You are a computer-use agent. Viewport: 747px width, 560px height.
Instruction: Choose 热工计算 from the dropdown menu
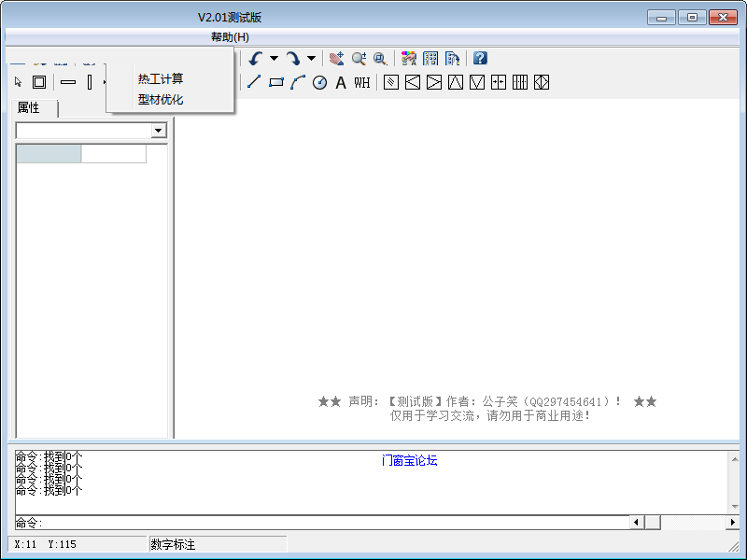[x=161, y=78]
